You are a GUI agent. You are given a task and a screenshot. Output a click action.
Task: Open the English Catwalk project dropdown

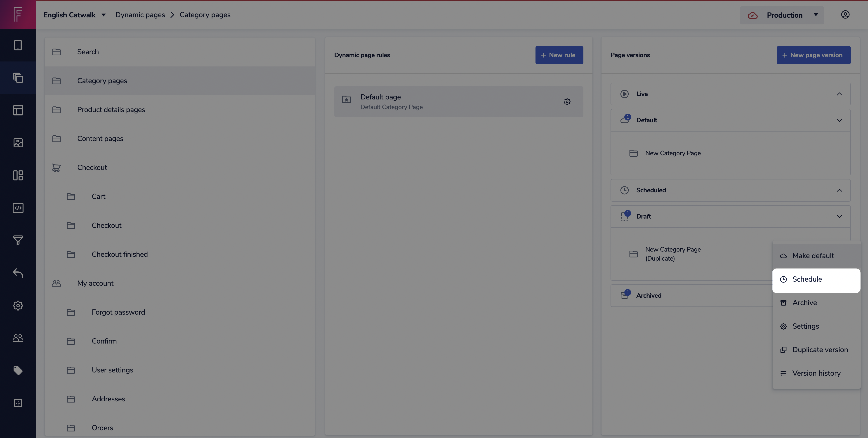[74, 15]
